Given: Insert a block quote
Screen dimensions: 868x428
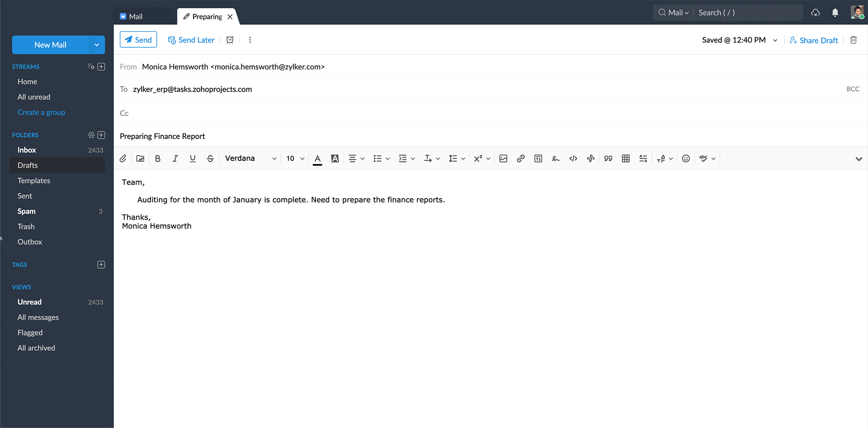Looking at the screenshot, I should point(608,159).
